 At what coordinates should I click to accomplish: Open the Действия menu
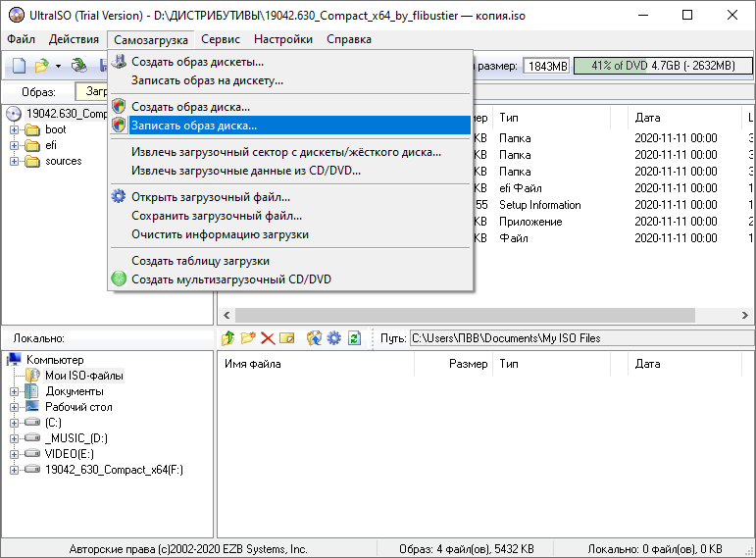[x=74, y=39]
